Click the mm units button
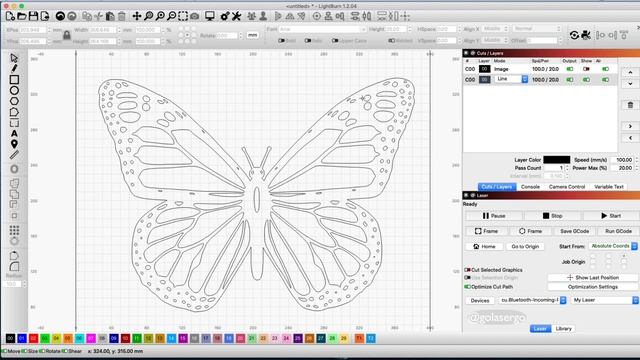 coord(253,35)
